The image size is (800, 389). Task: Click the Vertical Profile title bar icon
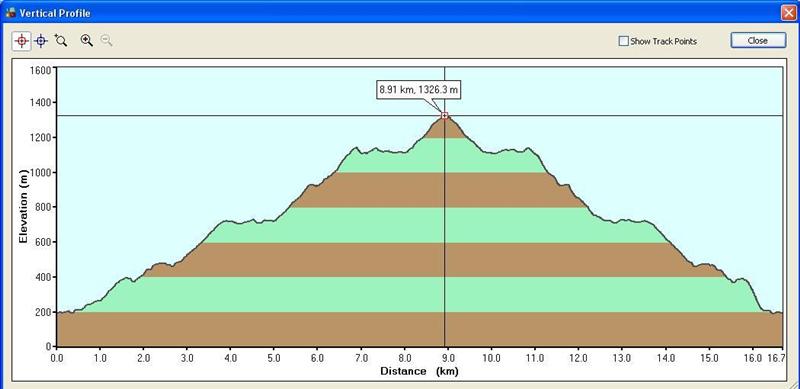coord(10,12)
